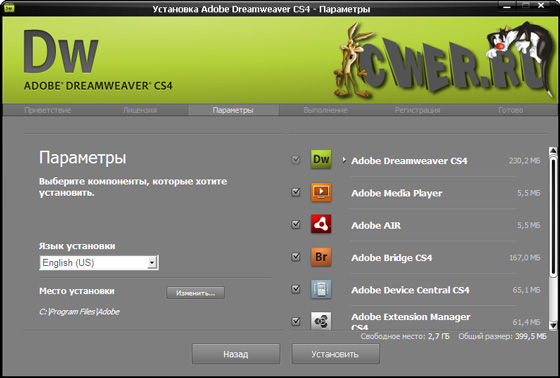Click the Adobe Media Player component name
This screenshot has height=378, width=560.
click(397, 193)
